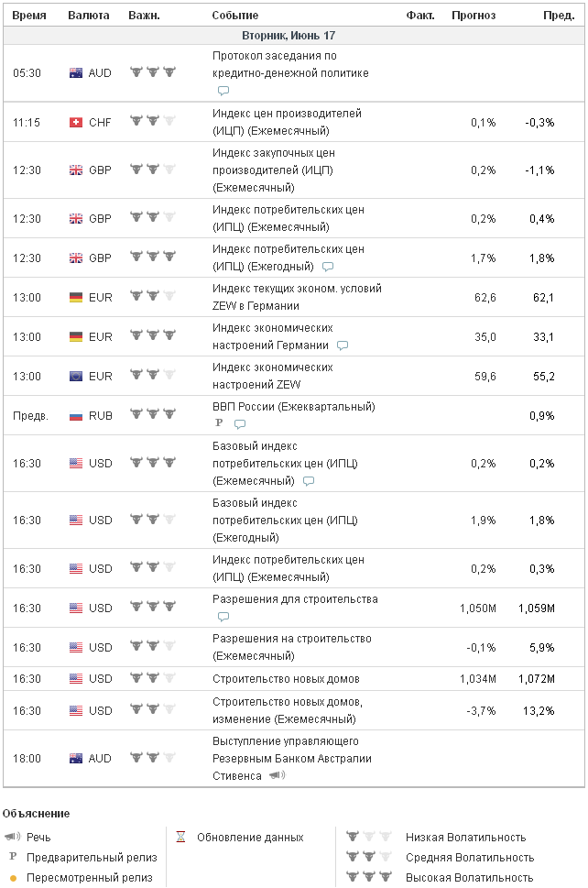Open comment bubble for German economic sentiment index
Viewport: 588px width, 888px height.
click(343, 345)
